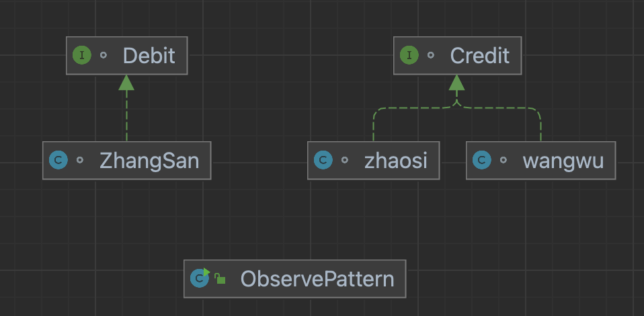Select the wangwu class name text

pos(563,160)
